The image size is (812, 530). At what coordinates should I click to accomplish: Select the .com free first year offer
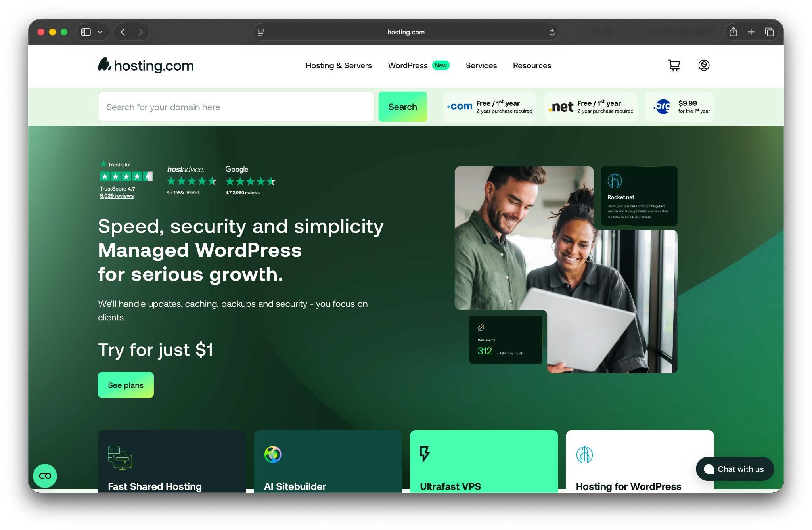click(490, 107)
